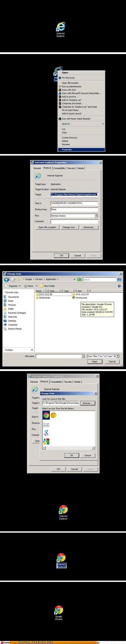Click the 'Open File Location' button
The image size is (126, 644).
click(x=47, y=227)
